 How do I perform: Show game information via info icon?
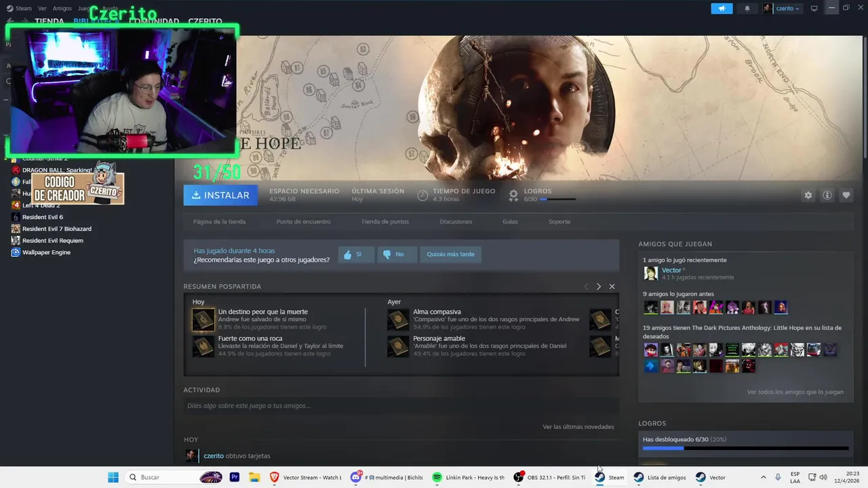827,195
